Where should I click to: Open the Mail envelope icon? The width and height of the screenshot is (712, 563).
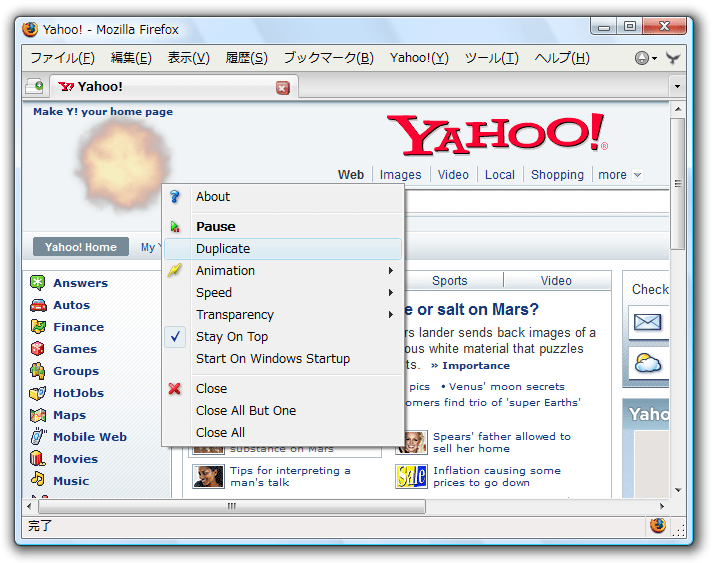click(648, 323)
